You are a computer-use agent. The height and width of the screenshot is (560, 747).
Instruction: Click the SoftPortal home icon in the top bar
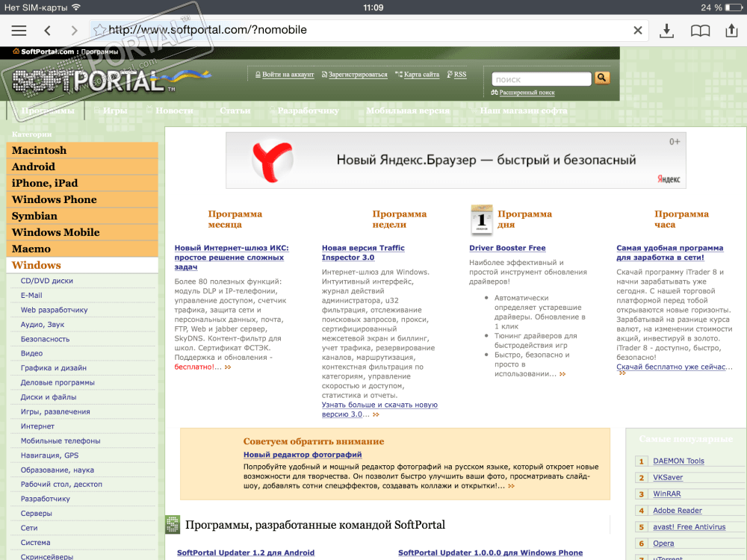pos(16,52)
